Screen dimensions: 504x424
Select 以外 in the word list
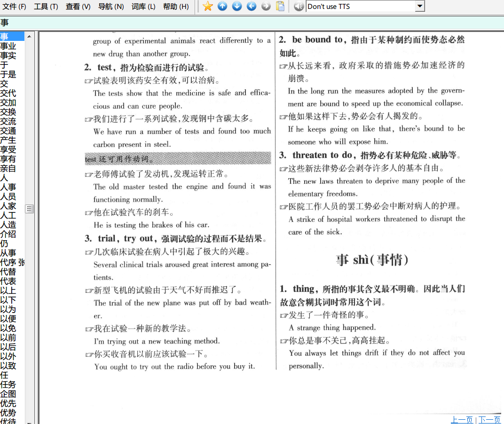pos(8,356)
